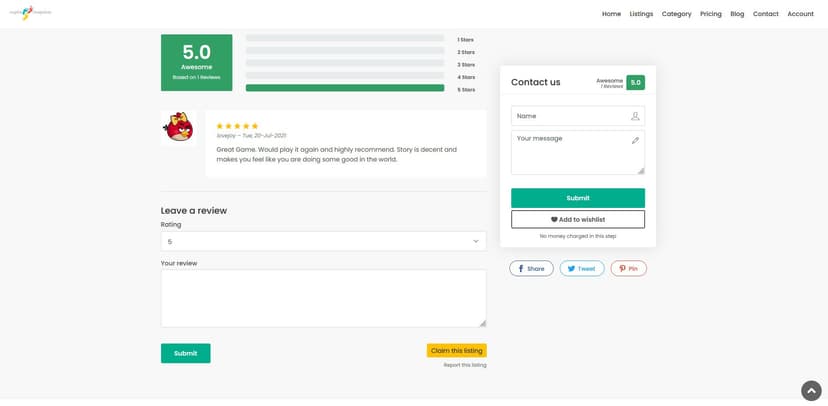
Task: Click the Facebook Share button
Action: (531, 268)
